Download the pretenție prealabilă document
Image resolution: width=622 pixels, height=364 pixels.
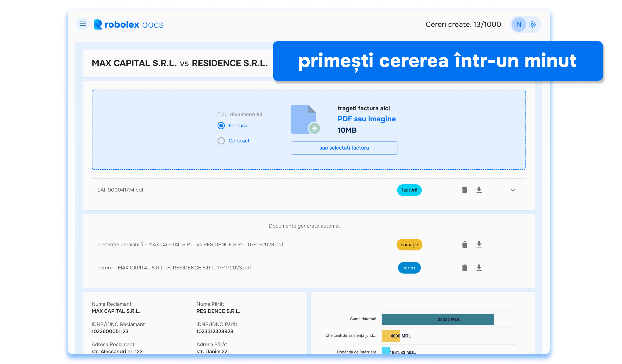(x=479, y=245)
